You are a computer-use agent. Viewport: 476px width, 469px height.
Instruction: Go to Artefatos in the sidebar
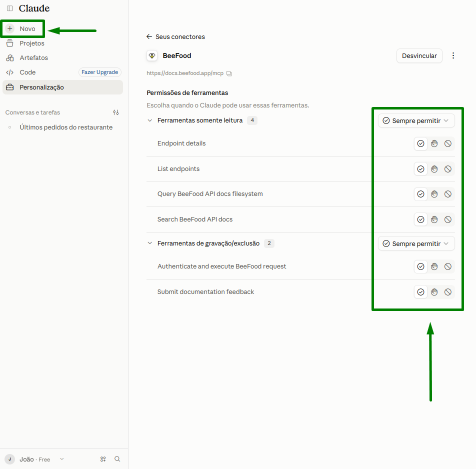(62, 57)
